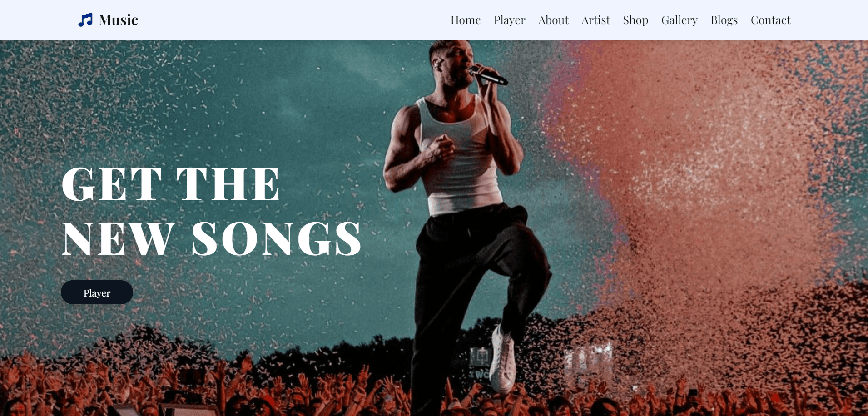
Task: Visit the Shop page
Action: pyautogui.click(x=635, y=20)
